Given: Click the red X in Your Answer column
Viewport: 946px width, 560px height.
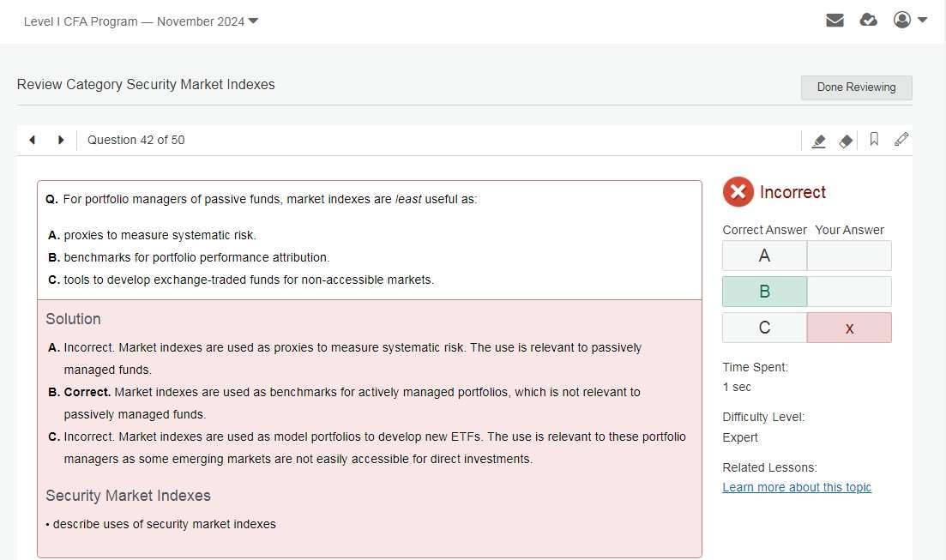Looking at the screenshot, I should (849, 328).
